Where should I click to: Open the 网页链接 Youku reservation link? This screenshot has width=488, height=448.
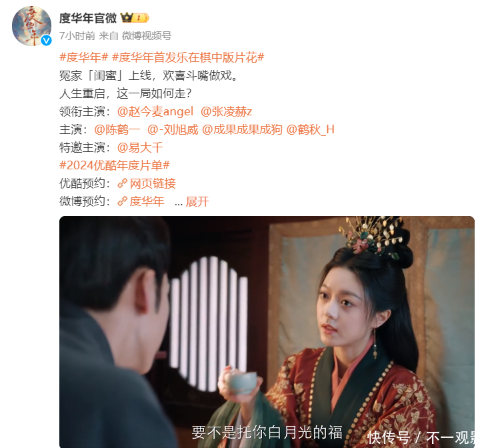153,184
